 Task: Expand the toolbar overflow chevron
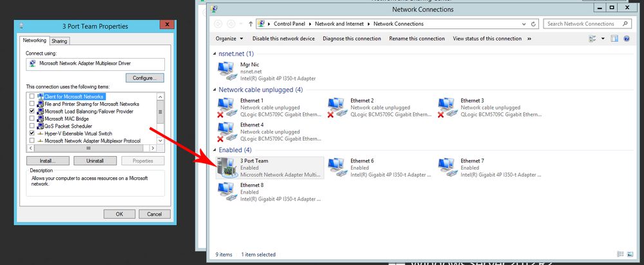pyautogui.click(x=529, y=39)
